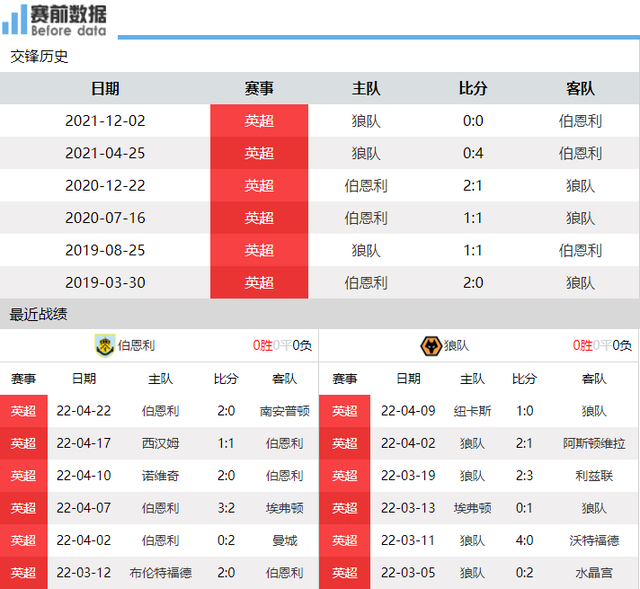
Task: Select the 0:2 score against 曼城
Action: click(226, 540)
